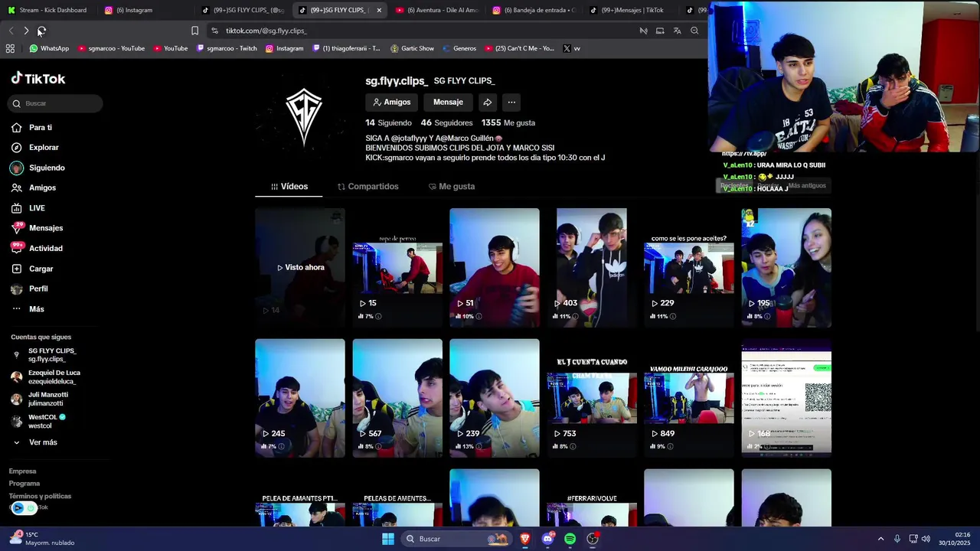Open the 'VAMOO MILEIHI CARAJOOO' video
The image size is (980, 551).
(689, 398)
